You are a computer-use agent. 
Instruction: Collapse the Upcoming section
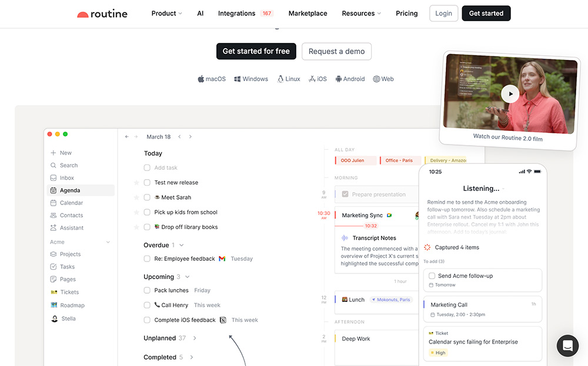coord(188,277)
